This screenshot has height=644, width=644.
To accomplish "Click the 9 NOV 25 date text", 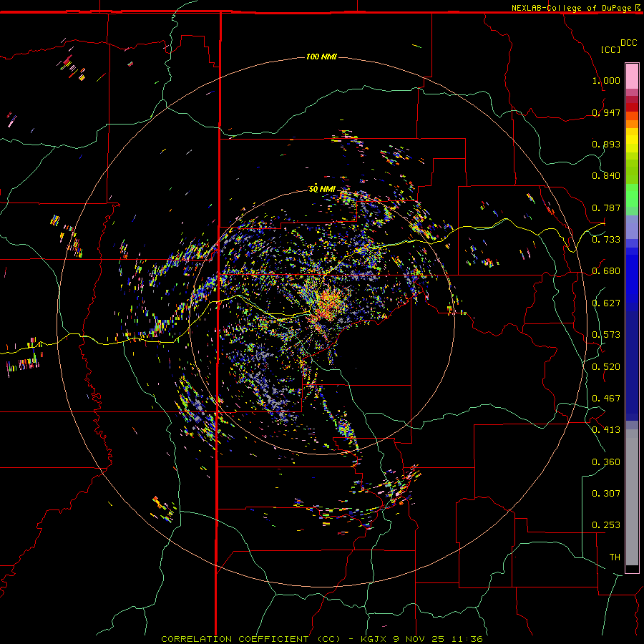I will [x=419, y=639].
